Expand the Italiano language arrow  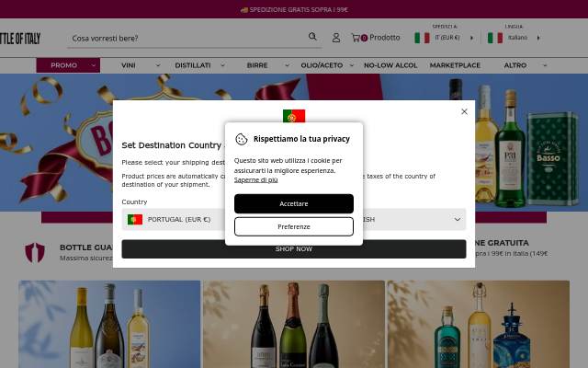pos(538,38)
